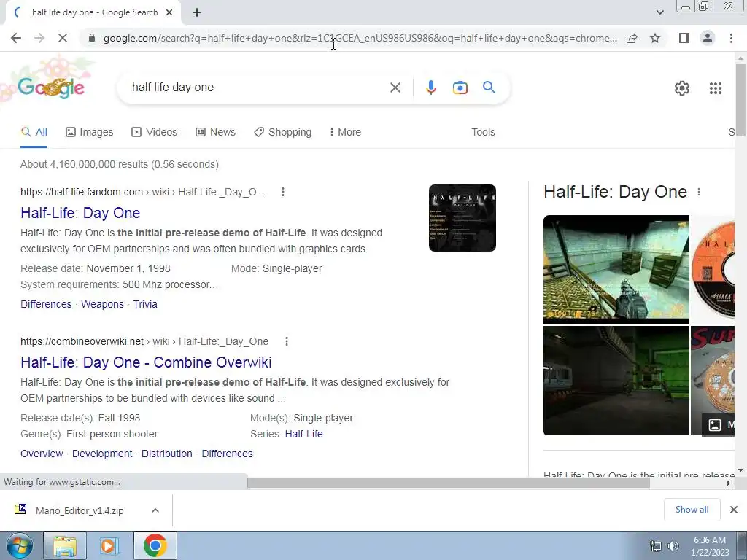Click the forward navigation arrow

tap(39, 38)
